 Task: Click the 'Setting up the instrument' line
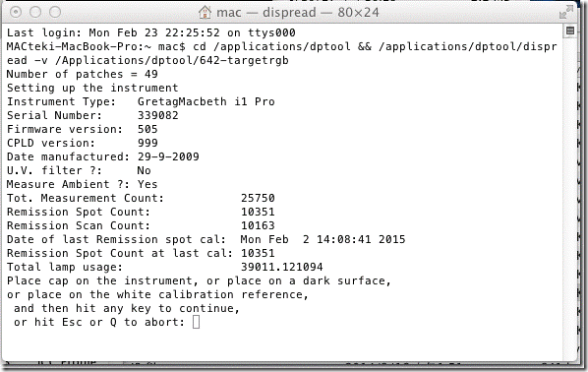click(x=92, y=88)
